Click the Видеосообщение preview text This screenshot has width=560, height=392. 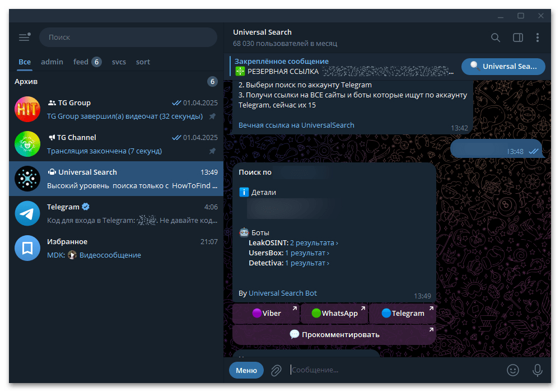point(110,255)
